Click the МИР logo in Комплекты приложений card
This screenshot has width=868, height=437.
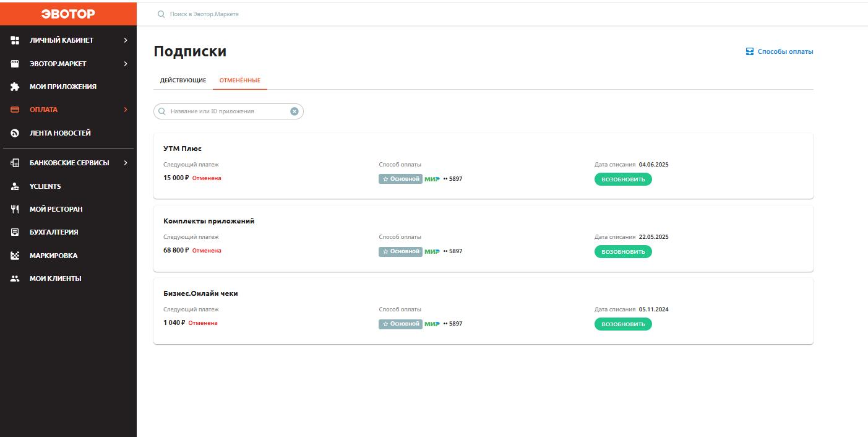click(432, 251)
